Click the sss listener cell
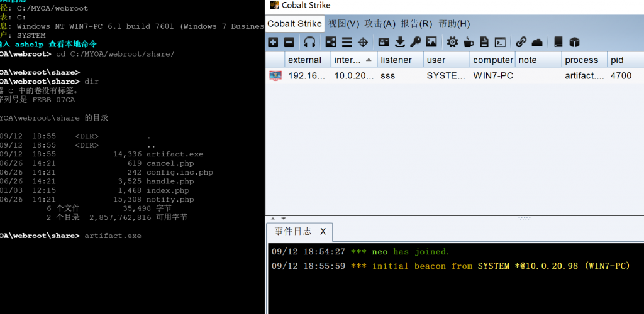 pyautogui.click(x=401, y=75)
